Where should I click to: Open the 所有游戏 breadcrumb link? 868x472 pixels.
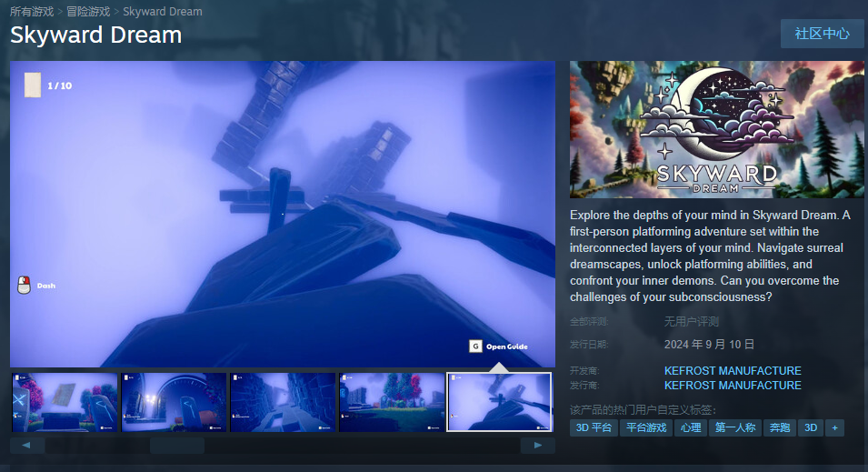[x=32, y=12]
